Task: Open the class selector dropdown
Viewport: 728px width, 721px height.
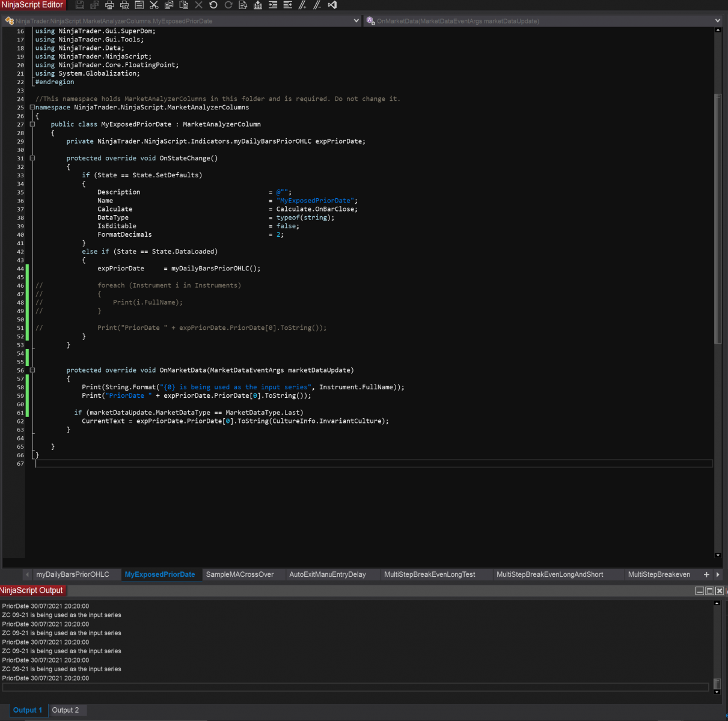Action: click(356, 21)
